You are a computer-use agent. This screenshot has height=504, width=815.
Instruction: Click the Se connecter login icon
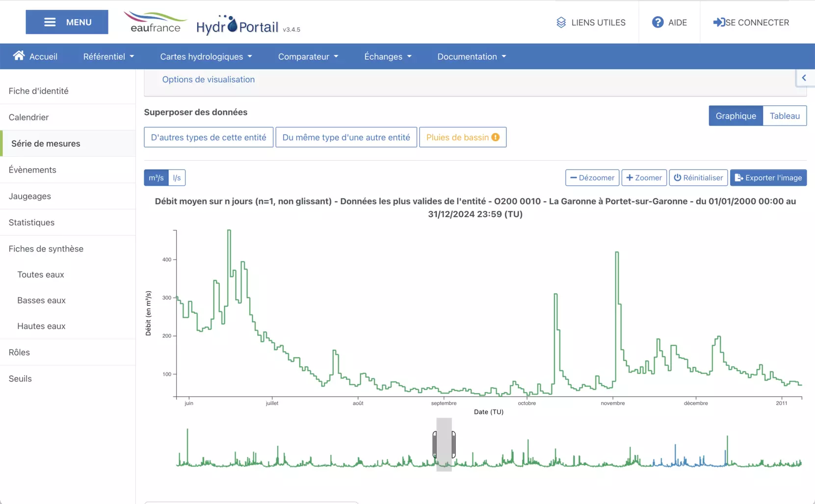[x=719, y=23]
